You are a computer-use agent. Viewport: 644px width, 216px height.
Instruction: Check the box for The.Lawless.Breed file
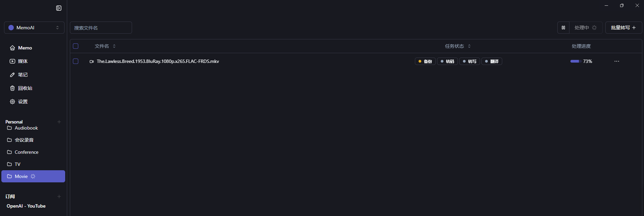click(x=76, y=61)
